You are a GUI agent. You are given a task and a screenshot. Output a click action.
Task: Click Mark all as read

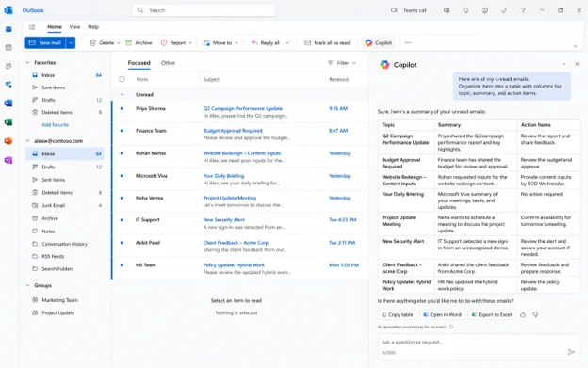(x=327, y=43)
